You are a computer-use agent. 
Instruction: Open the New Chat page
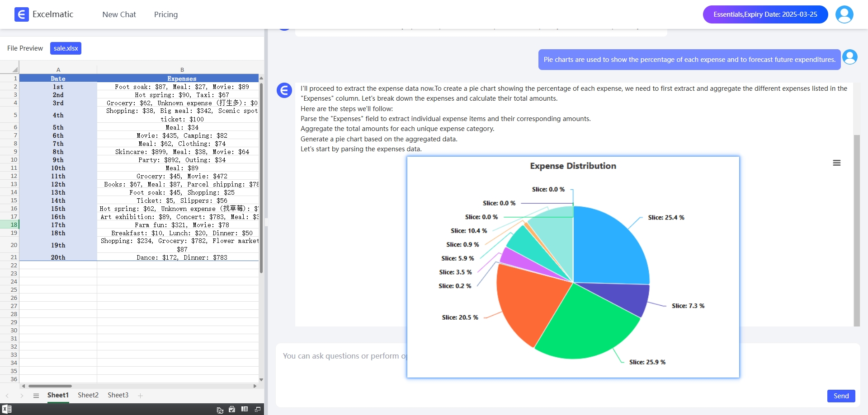[x=119, y=14]
